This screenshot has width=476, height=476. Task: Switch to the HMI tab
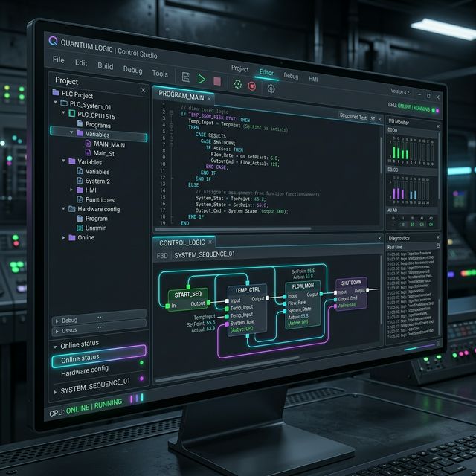313,79
